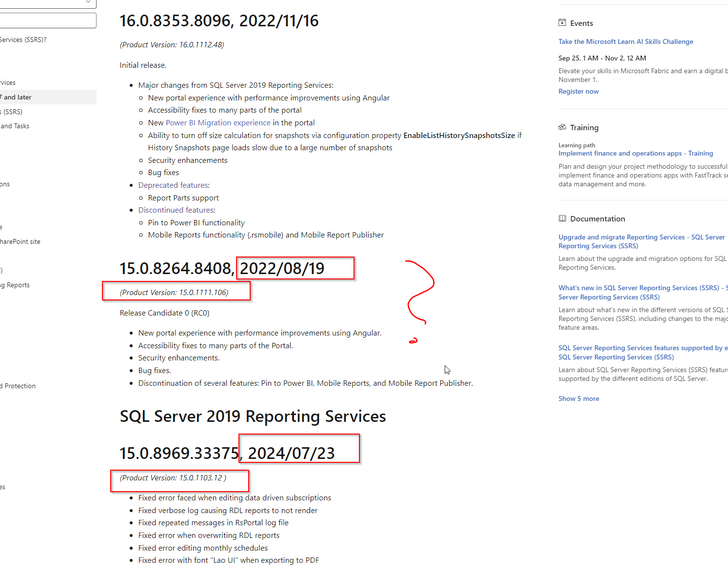Open the Take the Microsoft Learn AI Skills Challenge link
This screenshot has width=728, height=575.
coord(626,41)
